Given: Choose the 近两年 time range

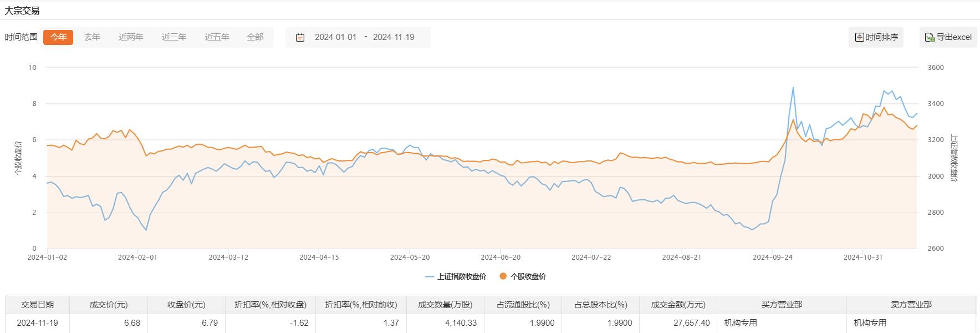Looking at the screenshot, I should [x=131, y=37].
